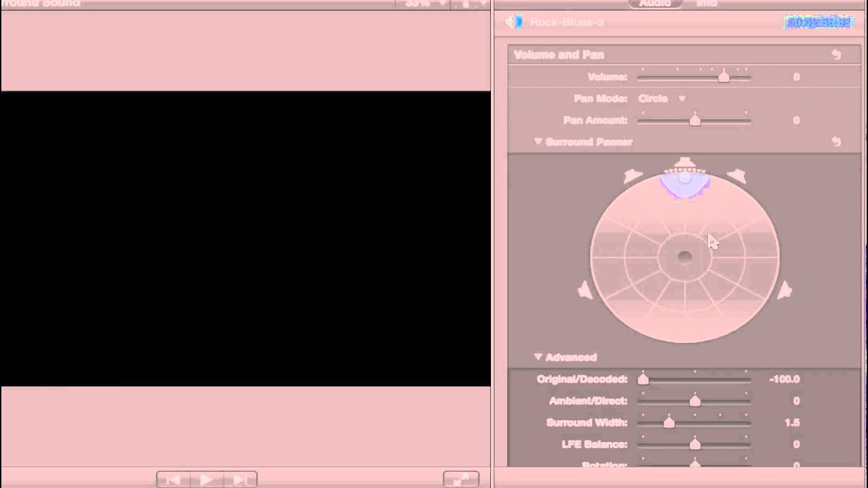Click the front-right speaker icon of the panner

pos(737,176)
